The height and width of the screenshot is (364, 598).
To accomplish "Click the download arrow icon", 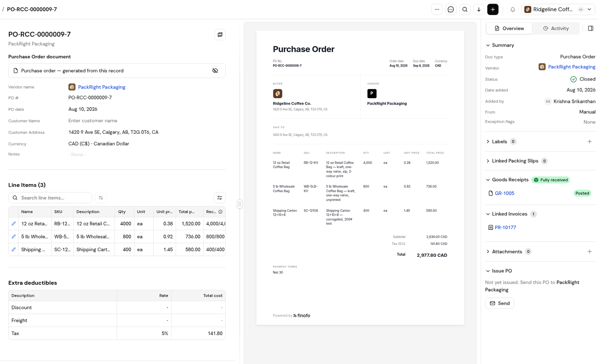I will point(479,9).
